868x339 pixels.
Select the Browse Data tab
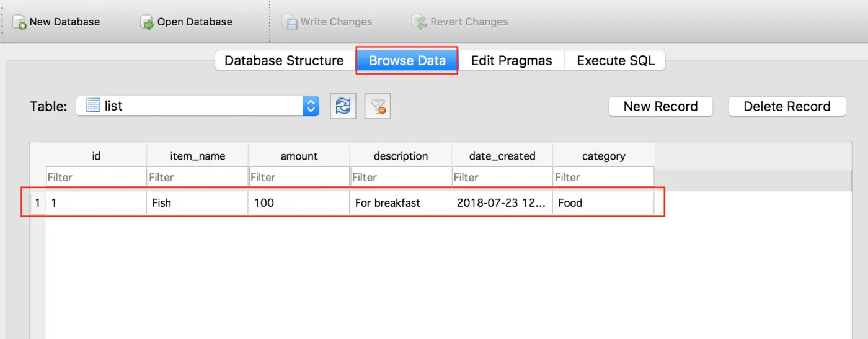407,61
